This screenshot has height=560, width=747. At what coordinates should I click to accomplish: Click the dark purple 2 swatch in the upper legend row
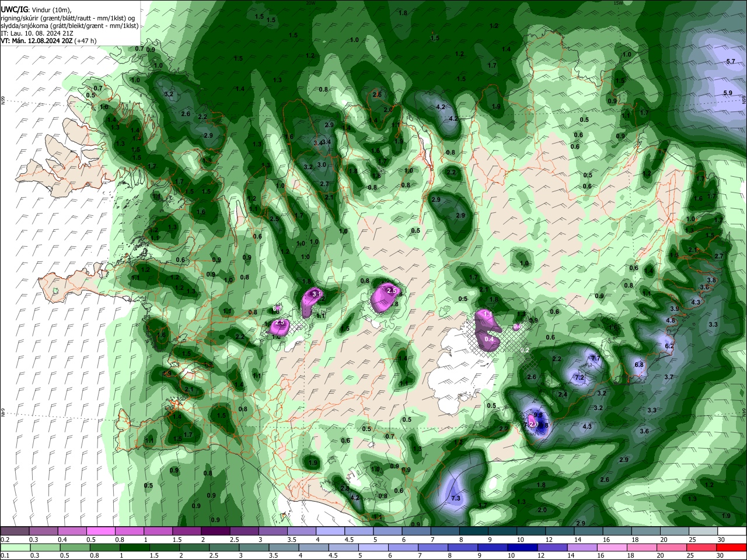(215, 531)
